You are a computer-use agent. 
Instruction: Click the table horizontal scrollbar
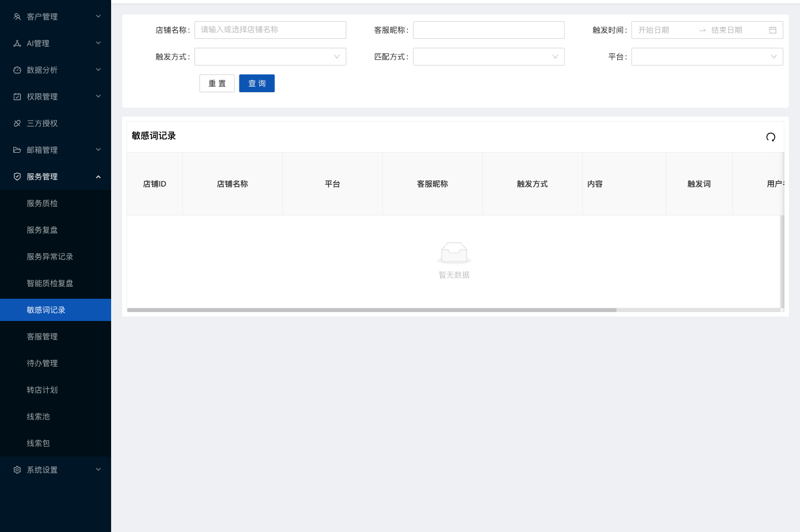(x=372, y=310)
